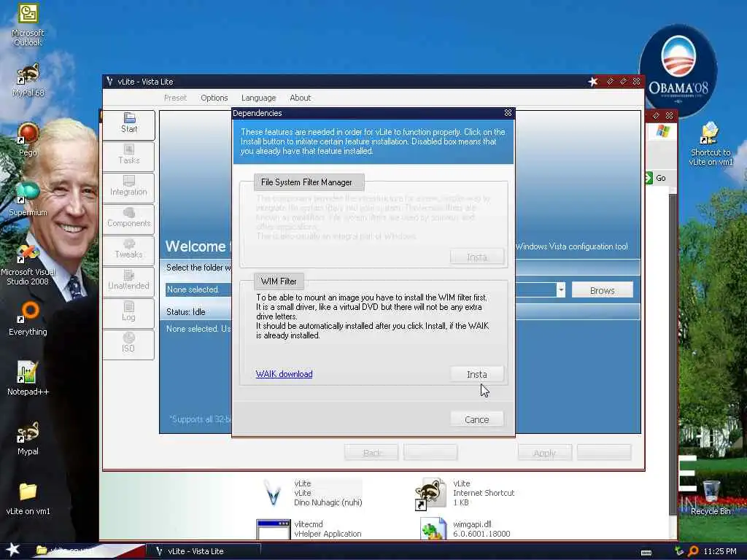Click wimgapi.dll file icon
The height and width of the screenshot is (560, 747).
(x=433, y=529)
